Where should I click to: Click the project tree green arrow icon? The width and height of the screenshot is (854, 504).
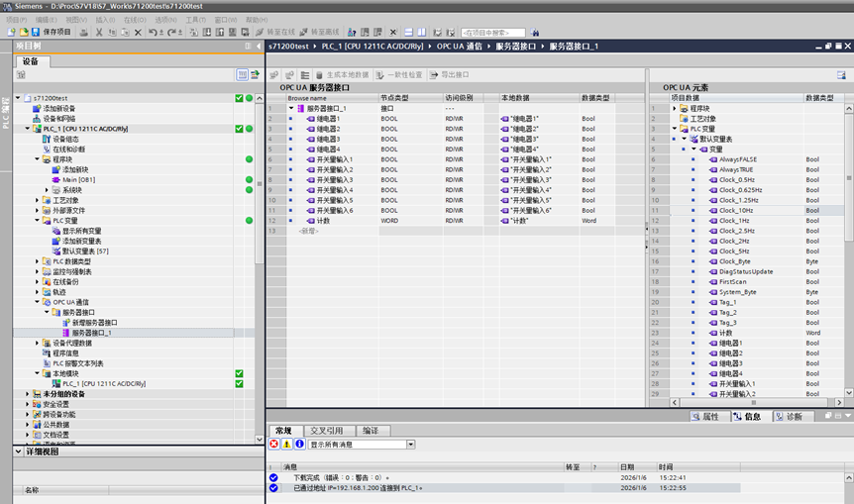click(x=255, y=74)
